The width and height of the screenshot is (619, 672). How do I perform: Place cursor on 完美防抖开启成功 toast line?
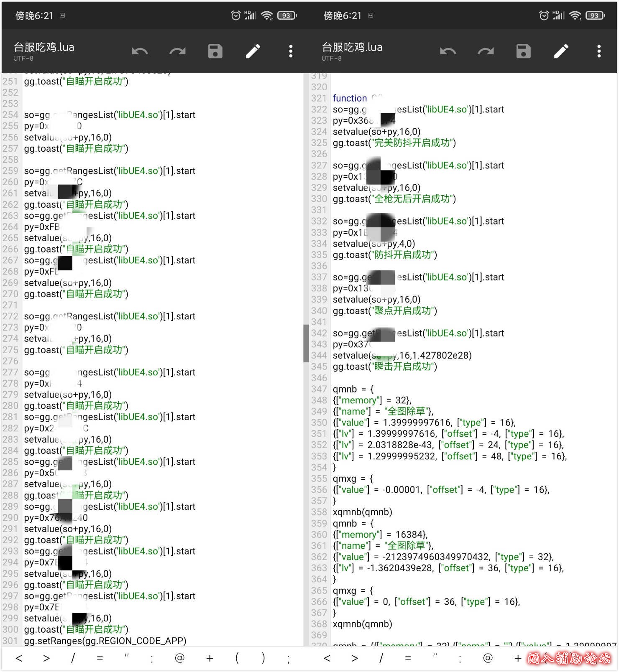pyautogui.click(x=394, y=143)
